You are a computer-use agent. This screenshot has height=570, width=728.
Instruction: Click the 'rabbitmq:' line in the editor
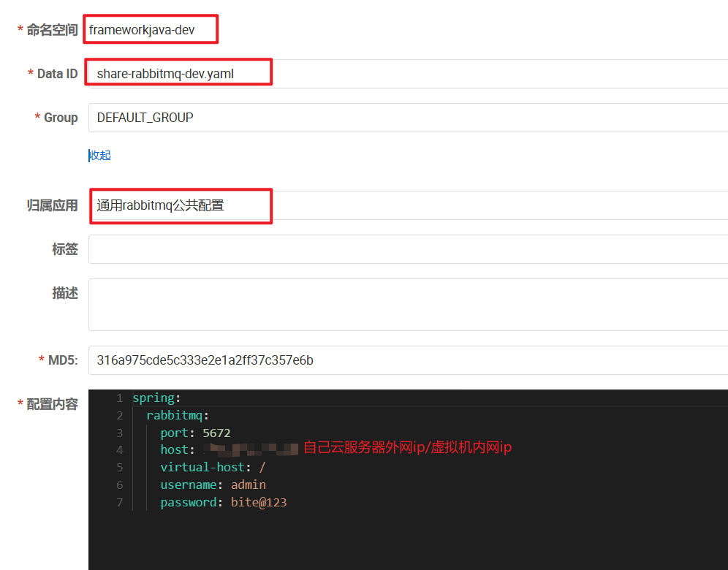178,415
